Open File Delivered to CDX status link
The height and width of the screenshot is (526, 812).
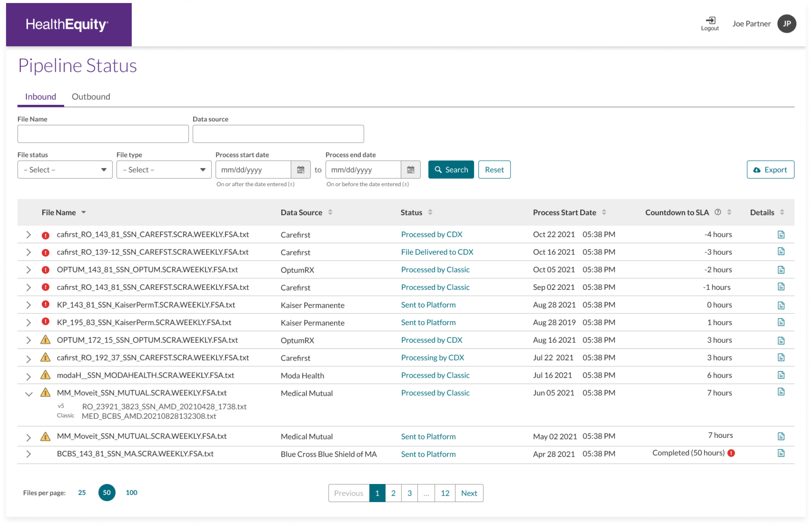tap(437, 252)
